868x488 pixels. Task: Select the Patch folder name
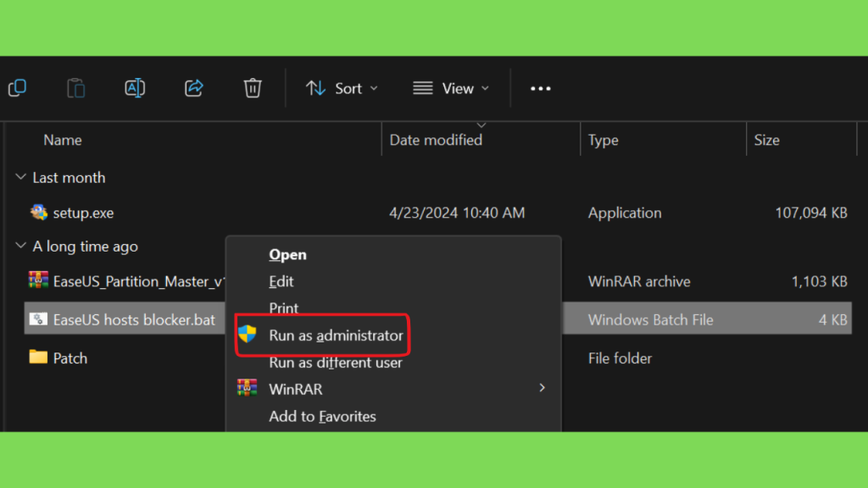point(70,358)
